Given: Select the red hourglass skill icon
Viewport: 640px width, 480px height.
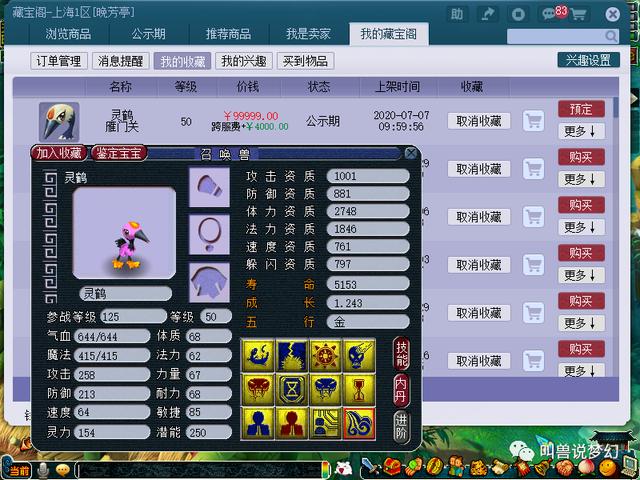Looking at the screenshot, I should coord(359,389).
